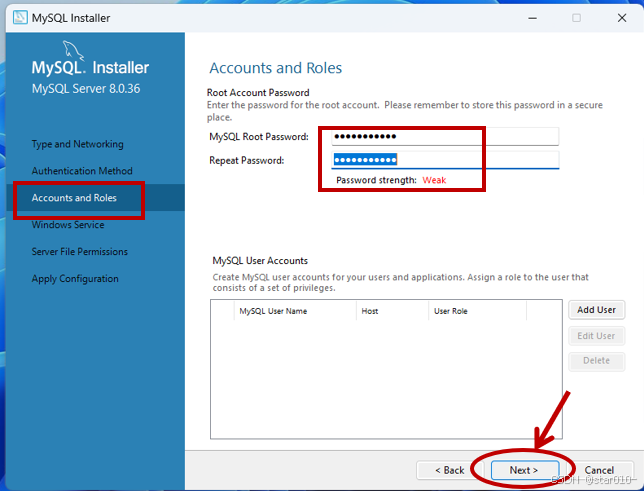This screenshot has height=491, width=644.
Task: Click into the Repeat Password field
Action: [445, 160]
